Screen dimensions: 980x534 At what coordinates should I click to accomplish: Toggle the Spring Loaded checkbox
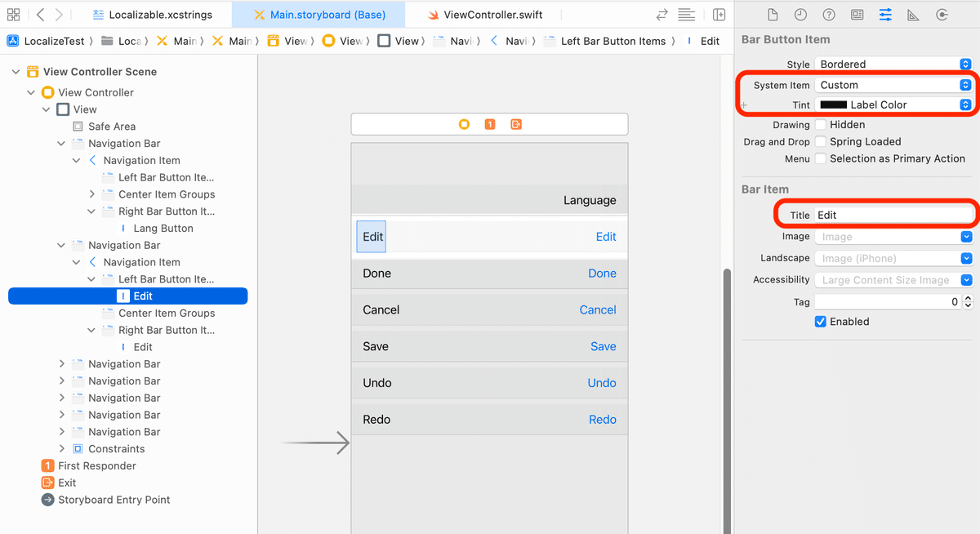pyautogui.click(x=821, y=141)
